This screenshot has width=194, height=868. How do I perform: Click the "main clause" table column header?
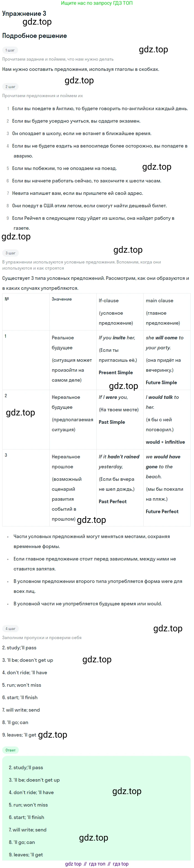pyautogui.click(x=160, y=301)
